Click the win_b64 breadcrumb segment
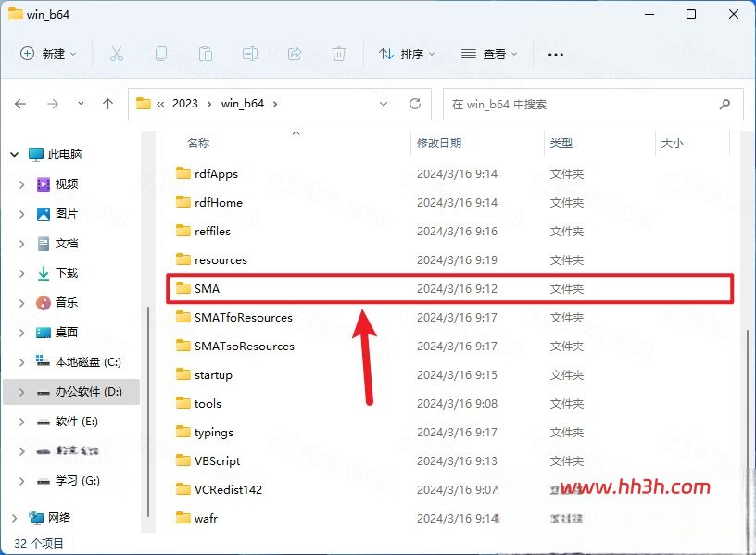This screenshot has height=555, width=756. coord(242,104)
